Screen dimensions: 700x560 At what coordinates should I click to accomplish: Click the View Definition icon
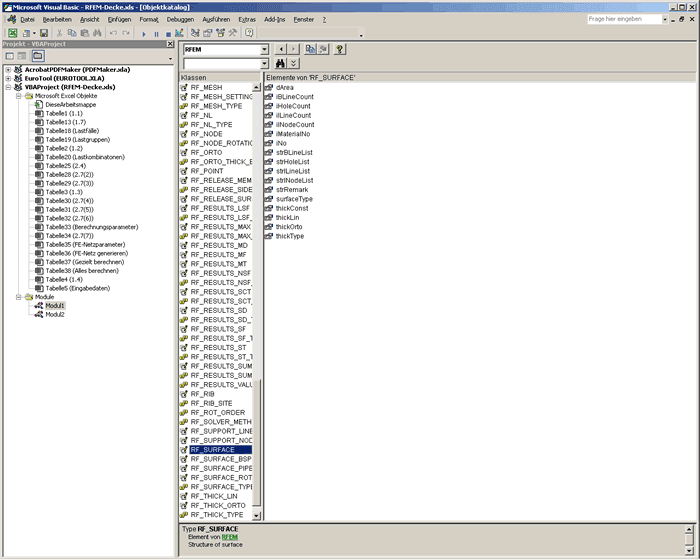pyautogui.click(x=323, y=49)
